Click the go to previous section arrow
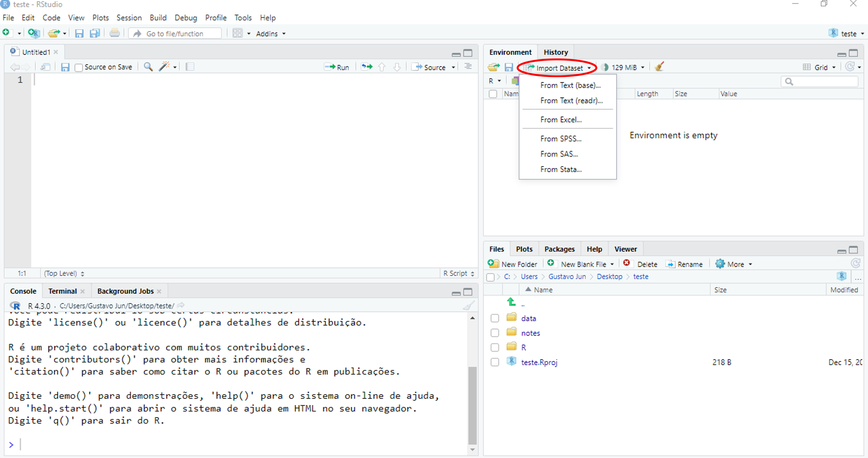 382,67
